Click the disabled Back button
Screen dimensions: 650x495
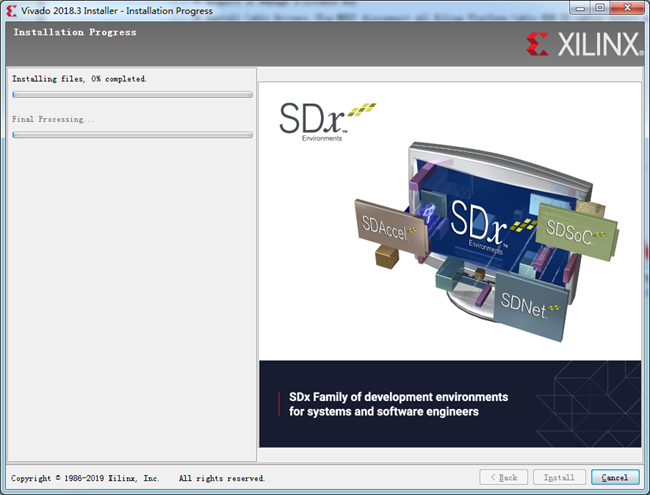point(503,477)
